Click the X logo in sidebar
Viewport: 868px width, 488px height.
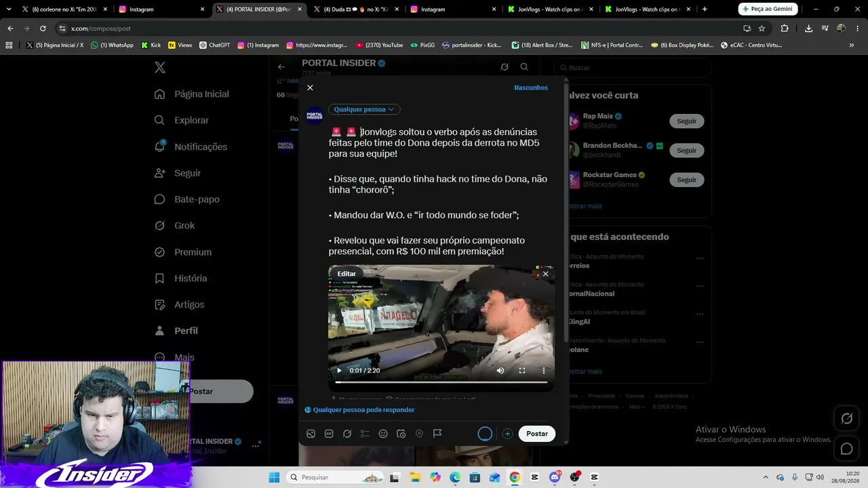[x=159, y=67]
